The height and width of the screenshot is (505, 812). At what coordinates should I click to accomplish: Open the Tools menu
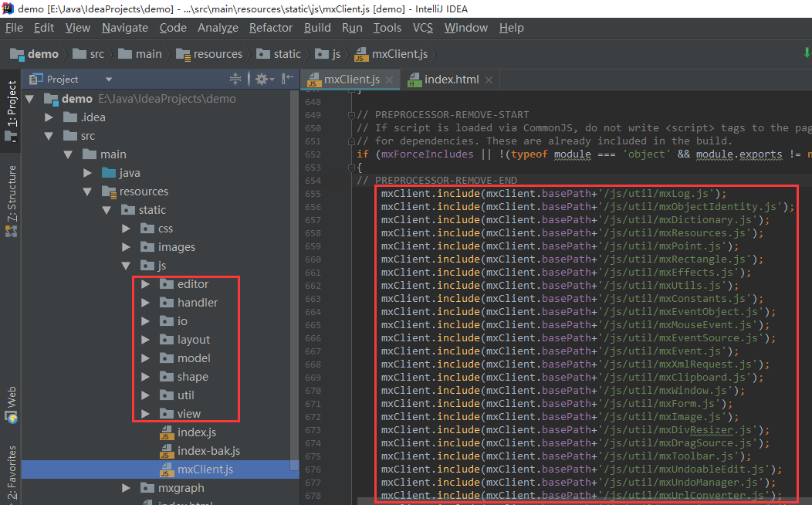387,28
